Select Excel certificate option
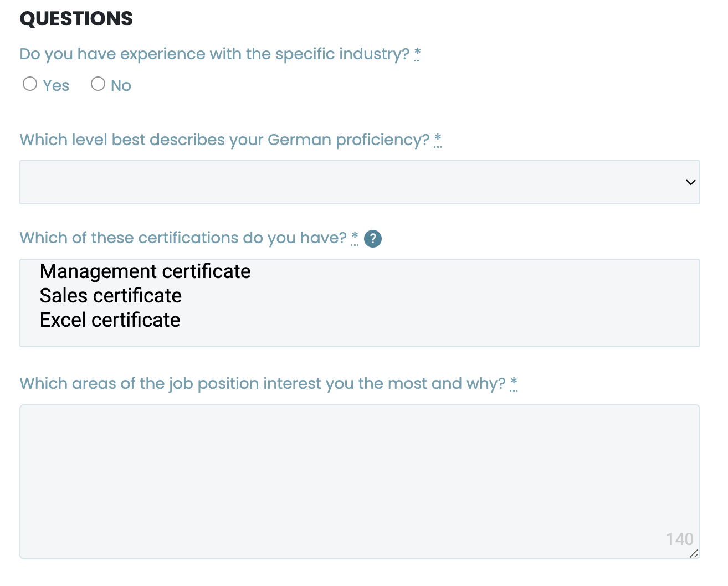728x586 pixels. 110,320
